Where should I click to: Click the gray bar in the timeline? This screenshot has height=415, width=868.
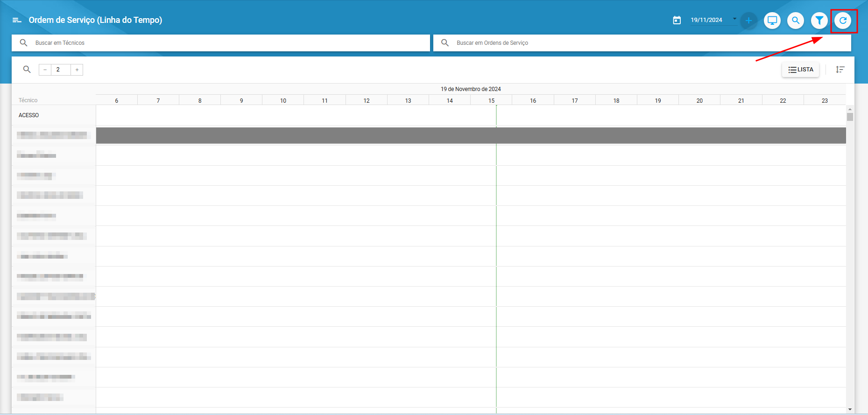(471, 135)
